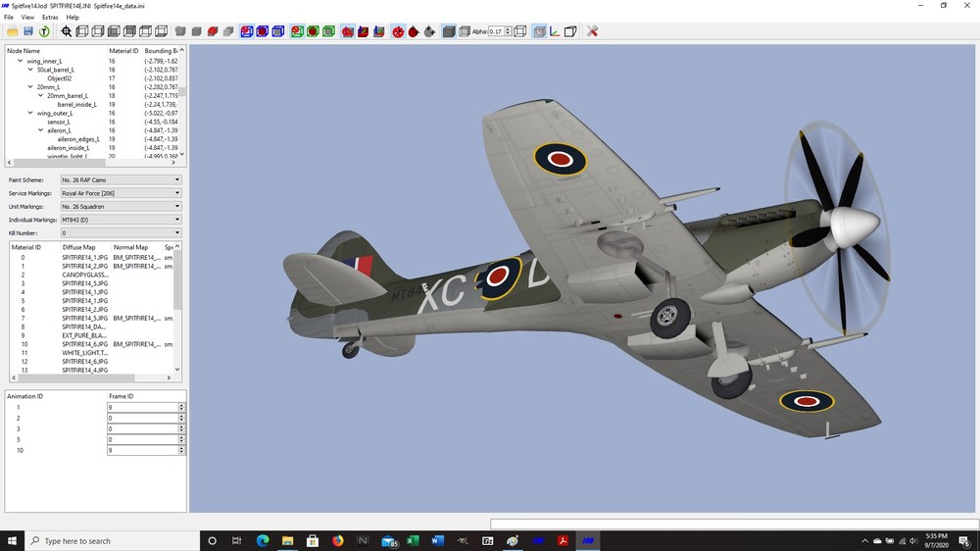980x551 pixels.
Task: Toggle the red circle with white cross icon
Action: [398, 31]
